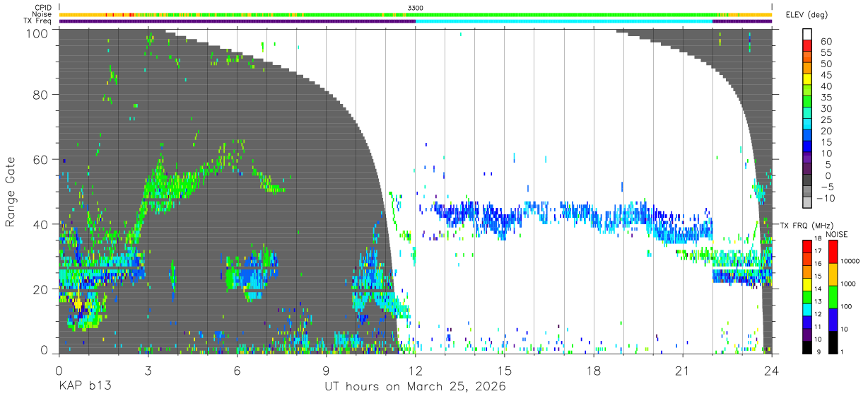Click the '100' label on the NOISE scale

[x=848, y=307]
